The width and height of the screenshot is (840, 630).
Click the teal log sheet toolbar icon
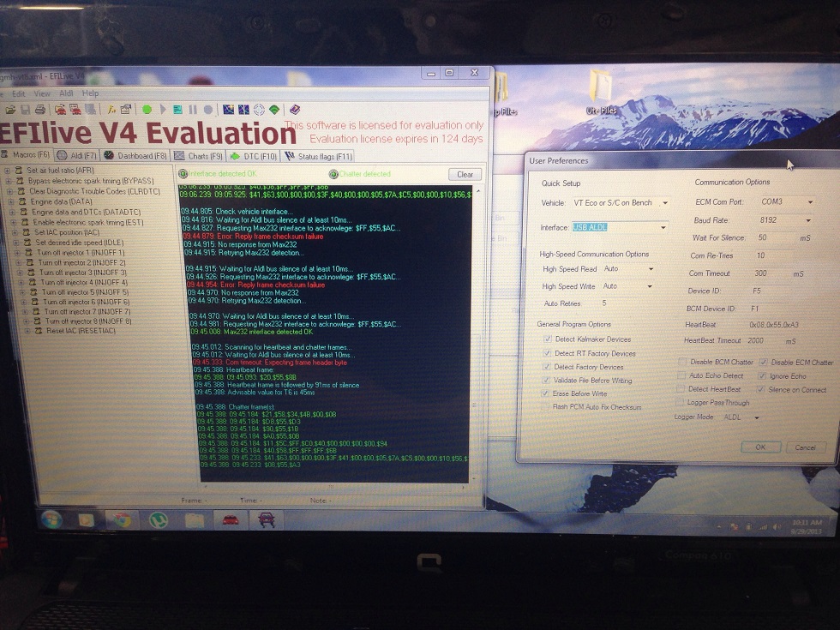178,110
